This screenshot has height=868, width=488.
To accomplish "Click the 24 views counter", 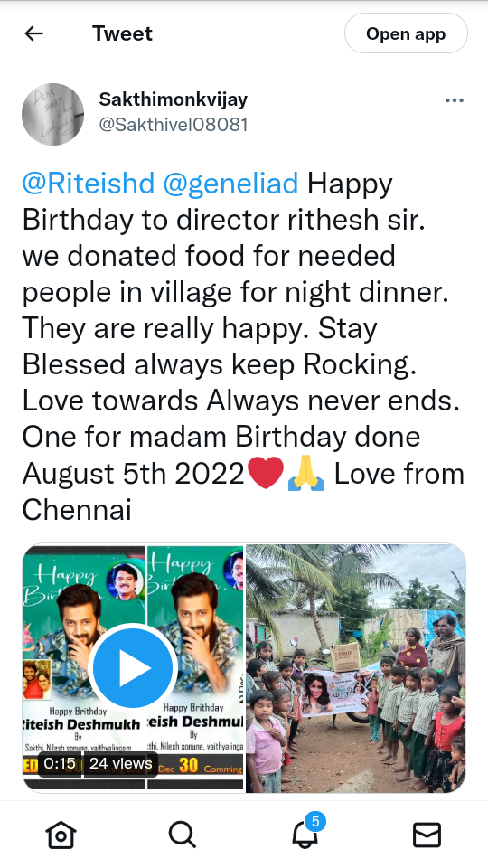I will [120, 764].
